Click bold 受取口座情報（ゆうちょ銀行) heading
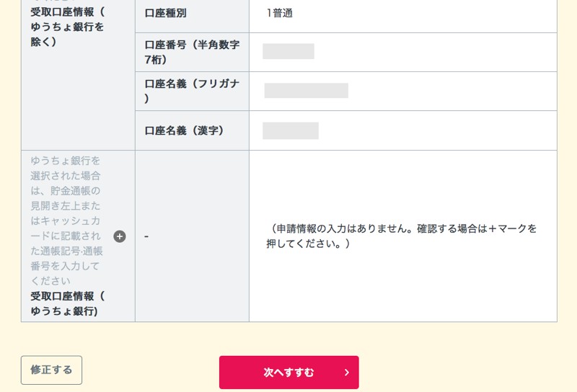Image resolution: width=577 pixels, height=392 pixels. [67, 303]
